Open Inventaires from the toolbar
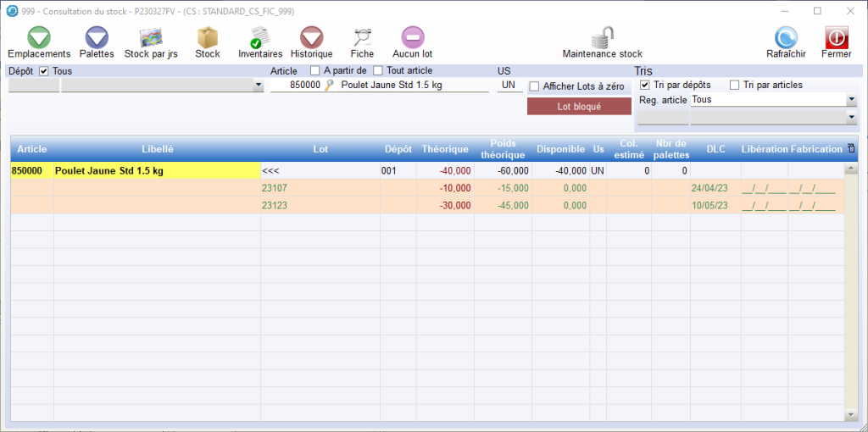This screenshot has width=868, height=432. click(260, 38)
